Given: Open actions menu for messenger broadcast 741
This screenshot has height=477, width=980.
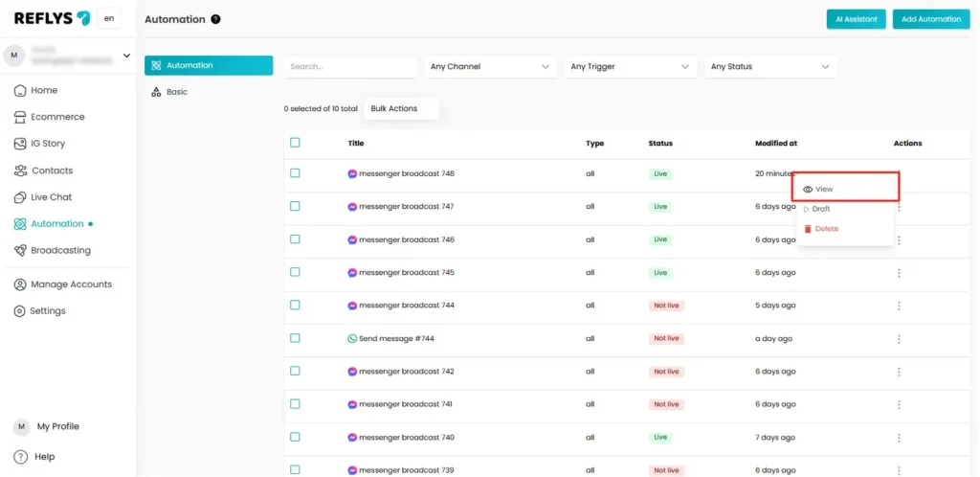Looking at the screenshot, I should [x=899, y=405].
